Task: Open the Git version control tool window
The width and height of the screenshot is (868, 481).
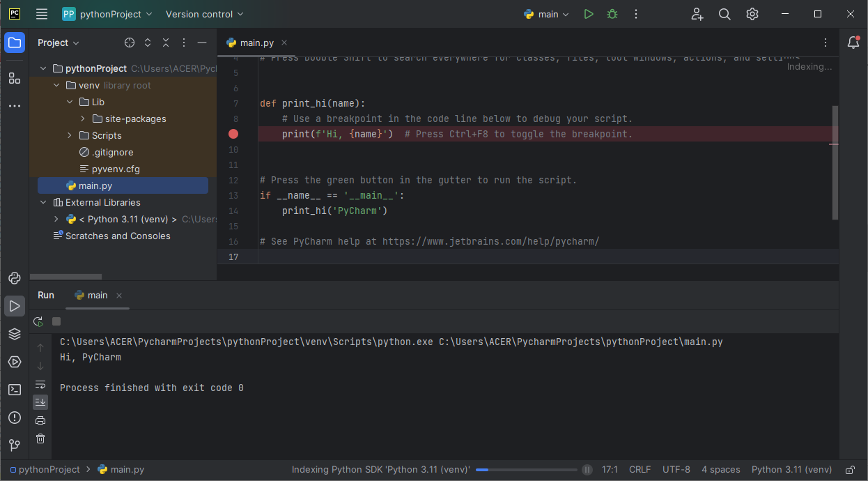Action: pos(15,445)
